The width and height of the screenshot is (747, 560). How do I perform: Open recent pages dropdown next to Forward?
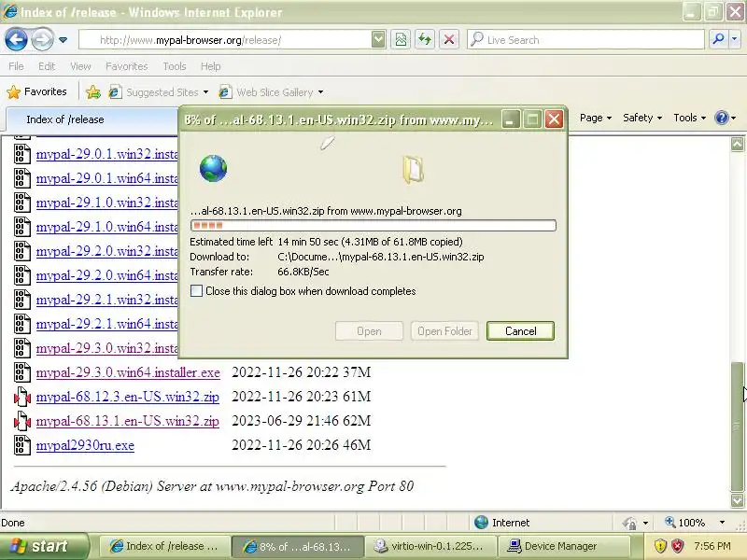pyautogui.click(x=63, y=40)
